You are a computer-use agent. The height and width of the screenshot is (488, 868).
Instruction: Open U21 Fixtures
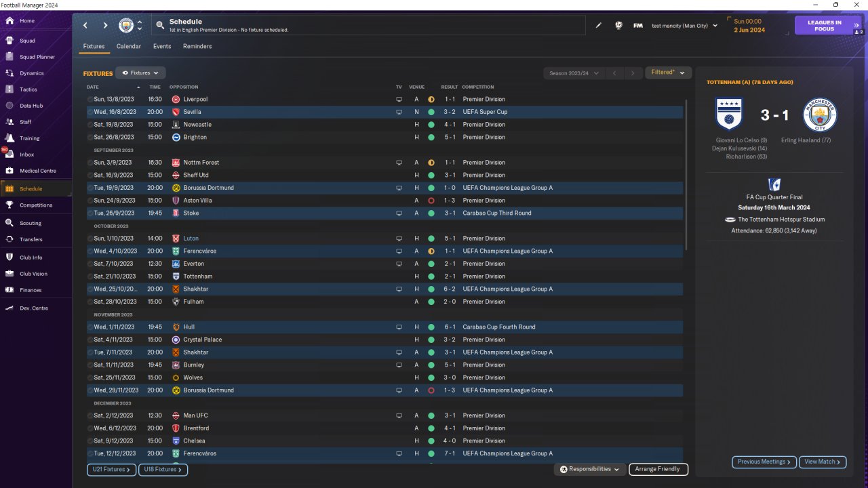(112, 469)
